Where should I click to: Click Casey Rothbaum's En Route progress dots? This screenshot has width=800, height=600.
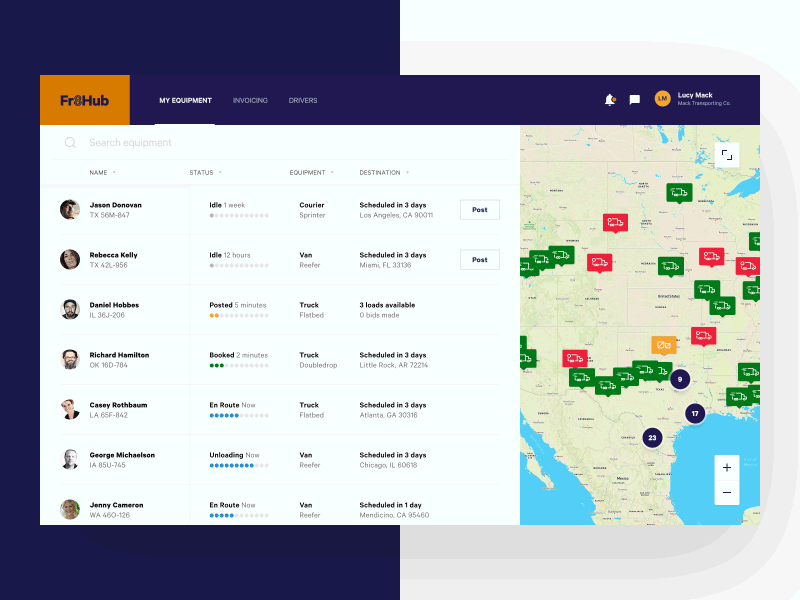tap(239, 415)
